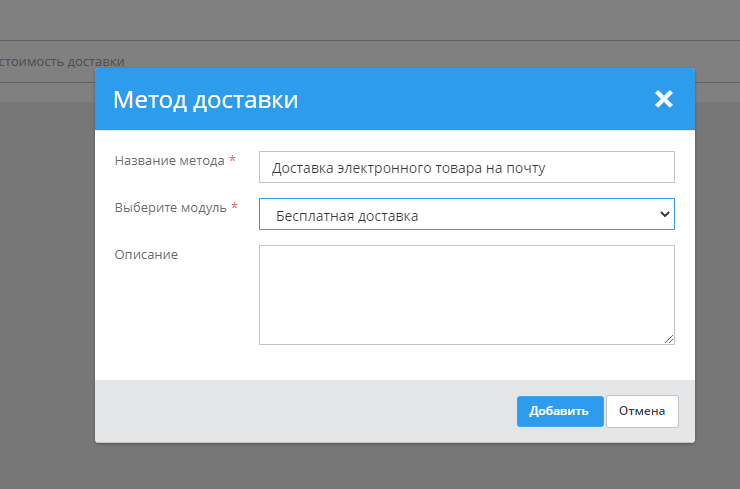Viewport: 740px width, 489px height.
Task: Click the Бесплатная доставка selected value
Action: tap(347, 216)
